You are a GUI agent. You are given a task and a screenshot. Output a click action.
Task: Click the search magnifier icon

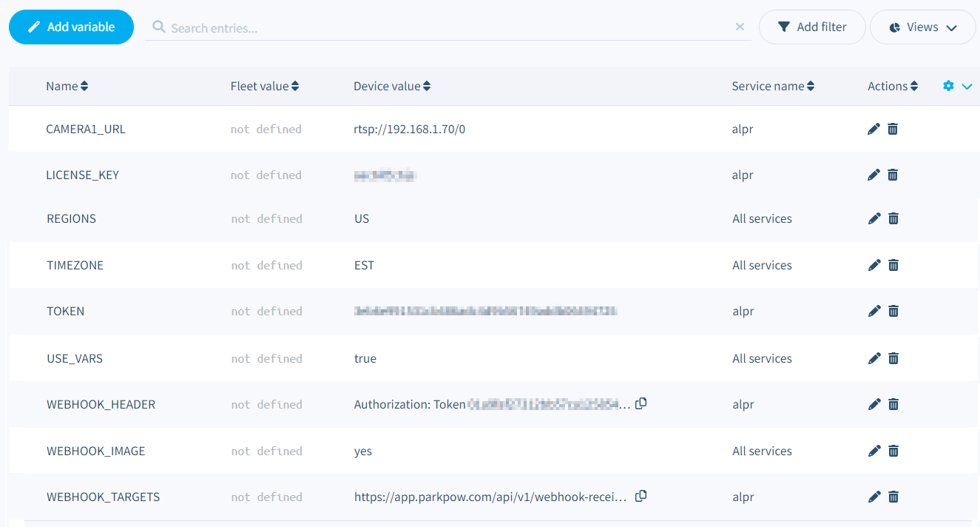158,27
